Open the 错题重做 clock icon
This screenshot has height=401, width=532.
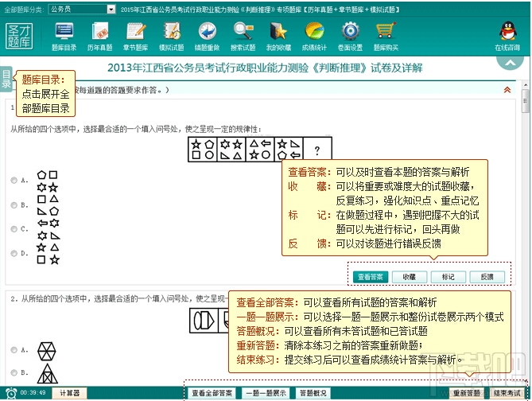point(208,37)
